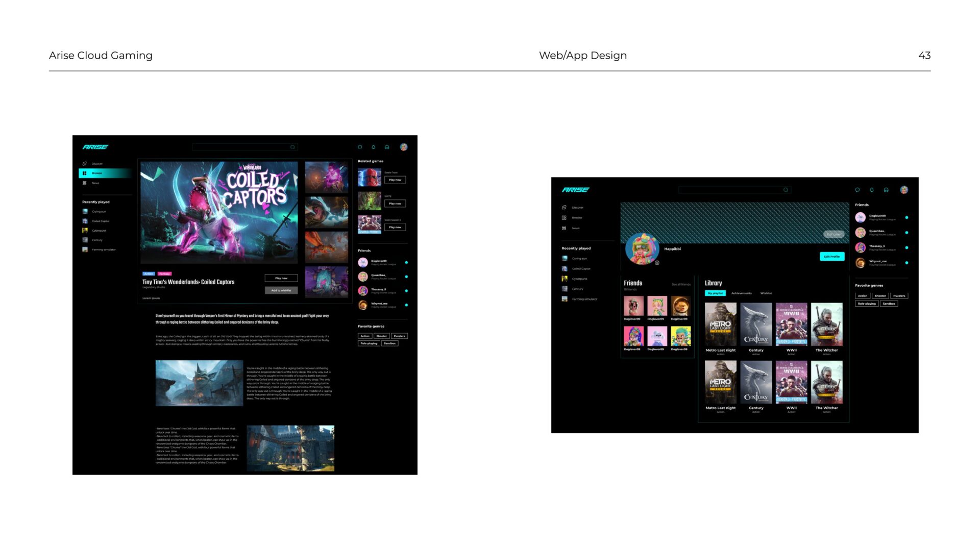
Task: Click Play now for Battle Front related game
Action: click(x=395, y=180)
